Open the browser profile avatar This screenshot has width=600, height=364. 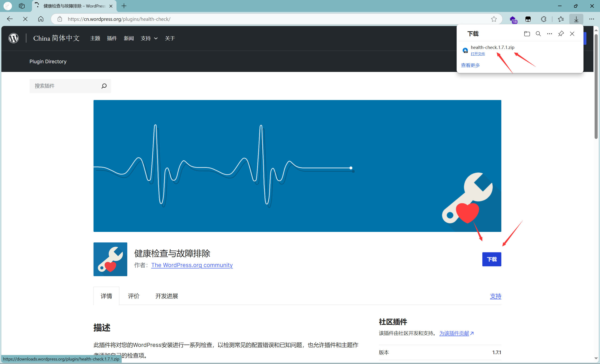(x=7, y=6)
